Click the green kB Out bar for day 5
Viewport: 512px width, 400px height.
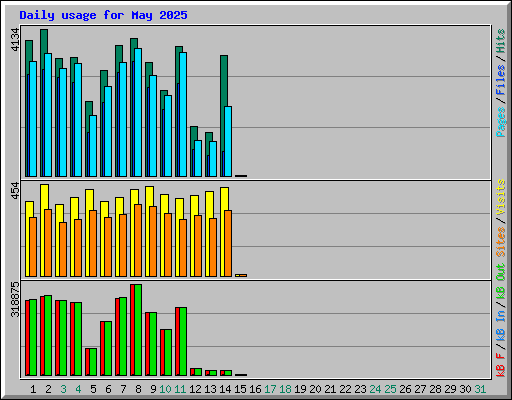pos(93,362)
